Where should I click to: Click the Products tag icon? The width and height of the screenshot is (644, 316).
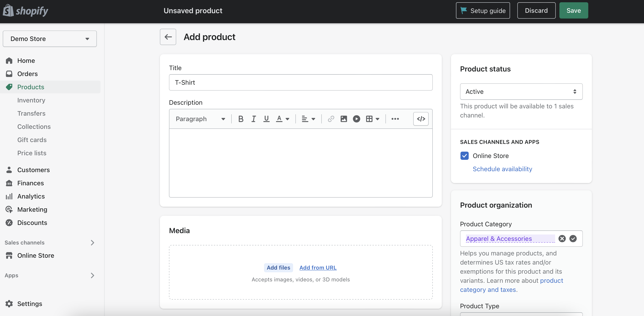pyautogui.click(x=9, y=87)
